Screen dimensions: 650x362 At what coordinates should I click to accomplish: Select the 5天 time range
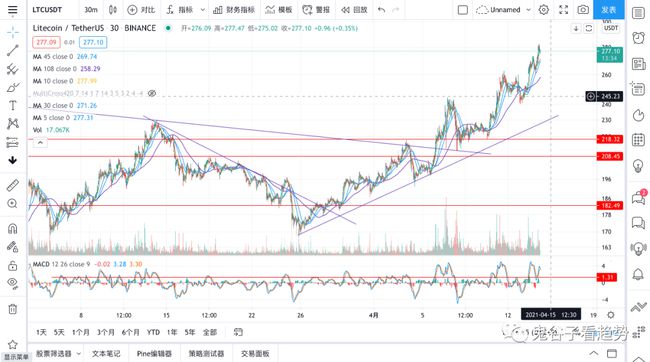point(59,333)
